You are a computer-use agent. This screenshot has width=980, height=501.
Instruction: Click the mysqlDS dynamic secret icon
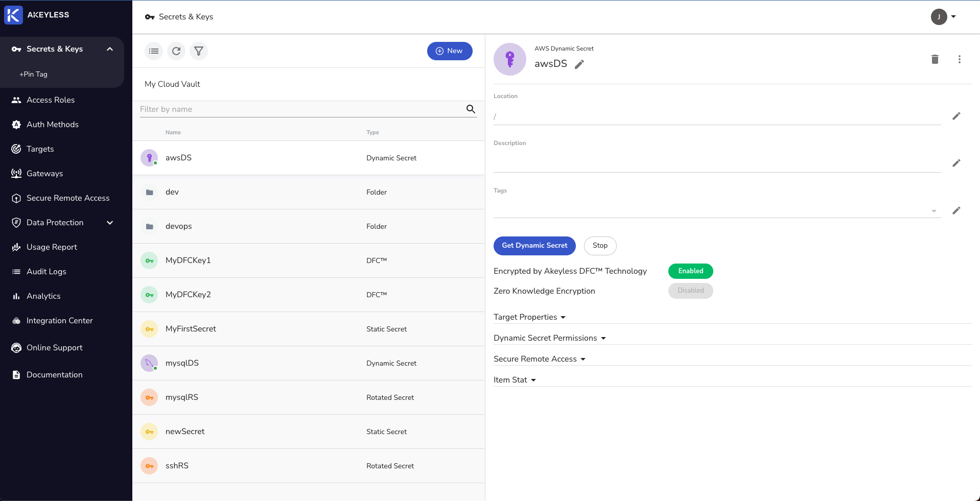point(149,363)
